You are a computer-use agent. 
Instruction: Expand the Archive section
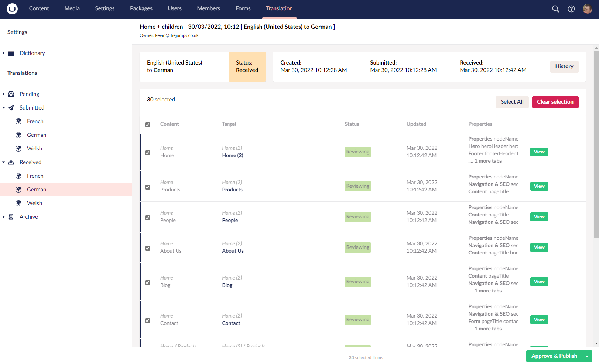coord(4,216)
